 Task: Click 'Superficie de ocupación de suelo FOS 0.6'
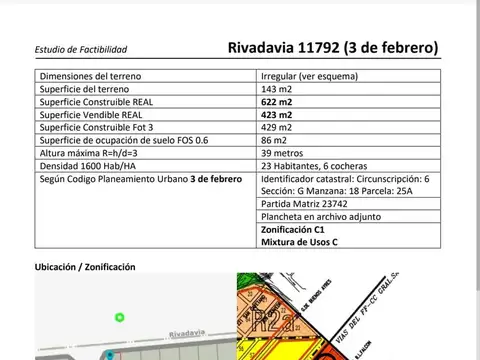coord(124,140)
